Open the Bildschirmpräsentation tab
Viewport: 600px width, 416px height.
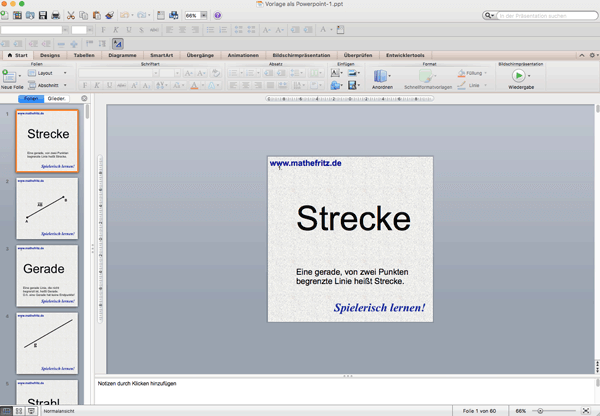301,55
